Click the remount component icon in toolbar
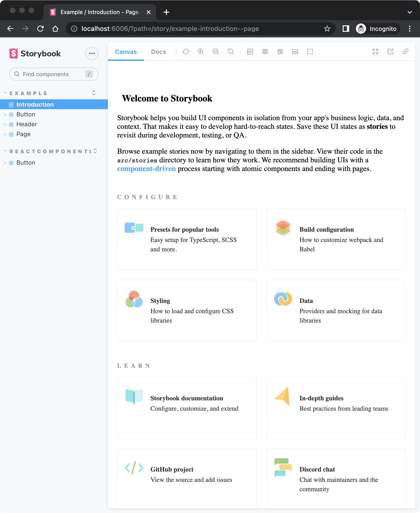Image resolution: width=420 pixels, height=513 pixels. point(186,52)
